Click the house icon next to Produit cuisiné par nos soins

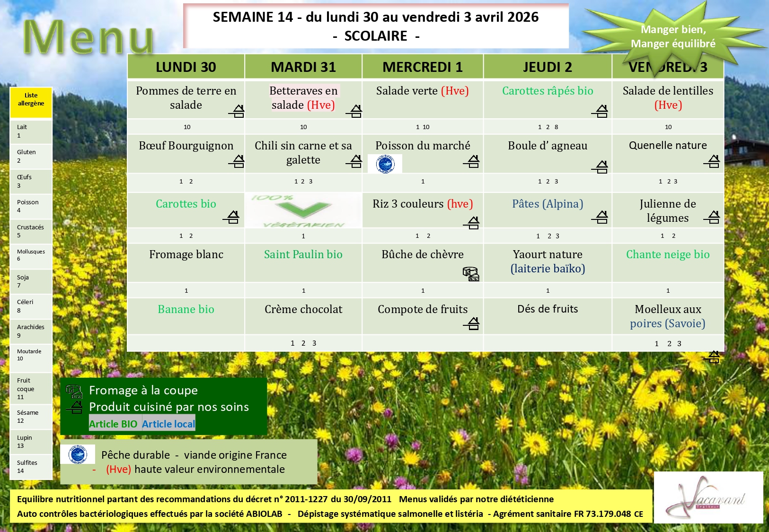75,407
